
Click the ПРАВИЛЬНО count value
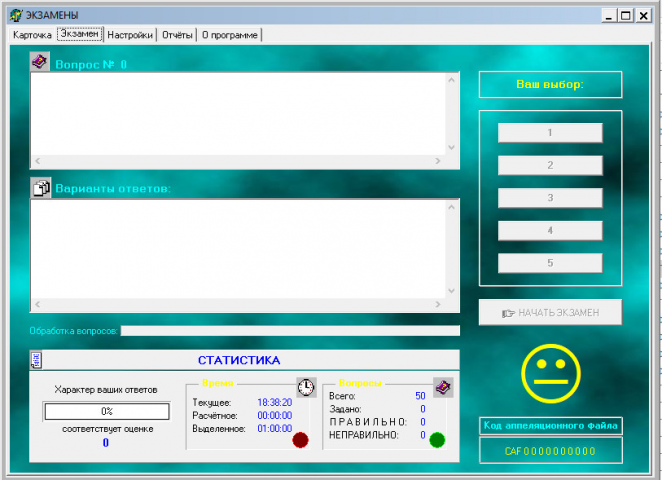pyautogui.click(x=423, y=422)
